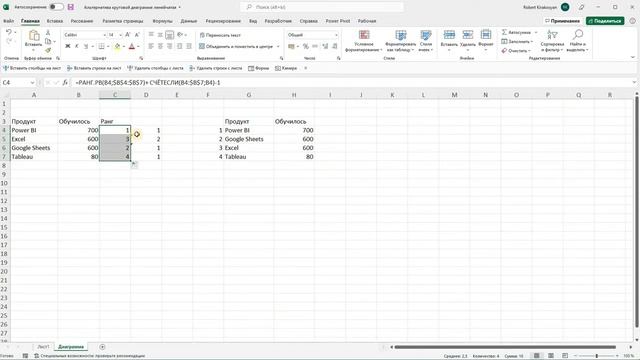Toggle underline formatting with the Ч button
Image resolution: width=640 pixels, height=360 pixels.
pos(86,47)
